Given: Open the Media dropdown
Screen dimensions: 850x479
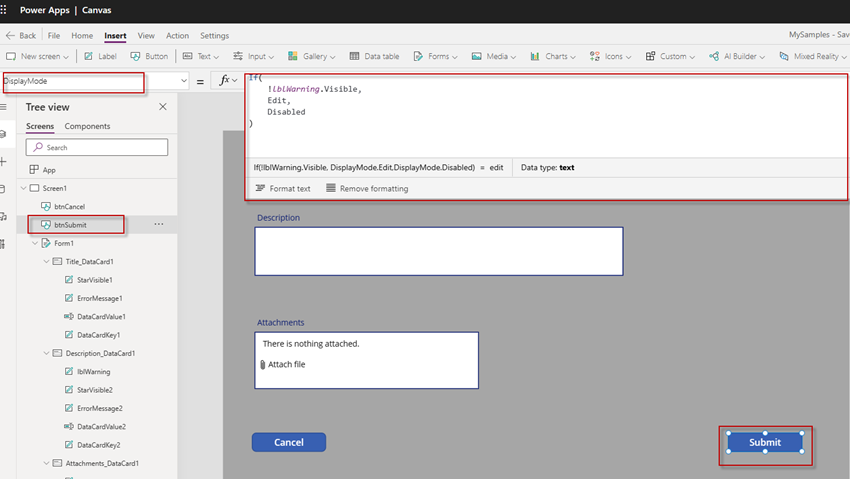Looking at the screenshot, I should tap(494, 56).
